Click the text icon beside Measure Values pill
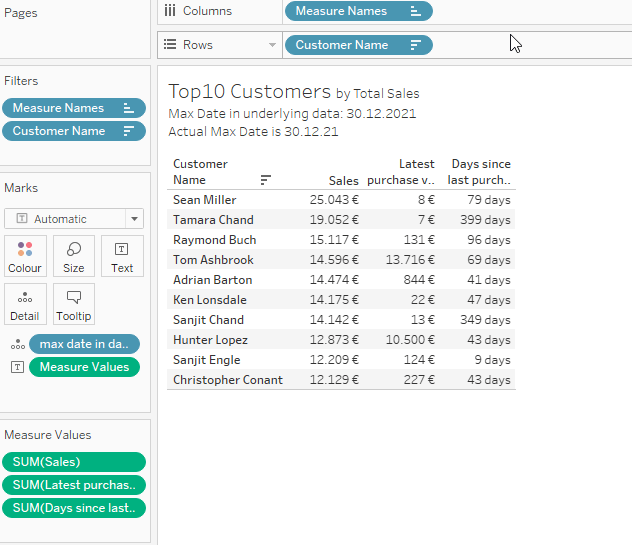The width and height of the screenshot is (632, 545). pyautogui.click(x=17, y=367)
